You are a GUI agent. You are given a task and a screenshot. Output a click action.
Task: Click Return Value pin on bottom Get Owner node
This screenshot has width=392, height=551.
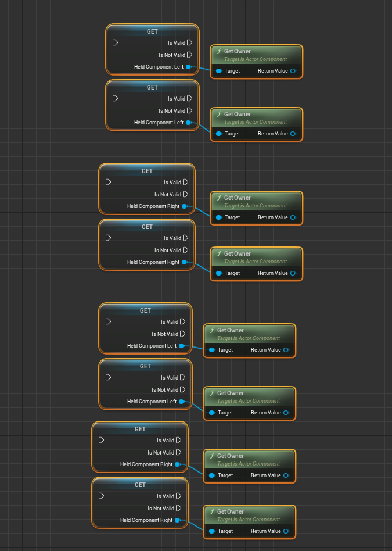(286, 531)
